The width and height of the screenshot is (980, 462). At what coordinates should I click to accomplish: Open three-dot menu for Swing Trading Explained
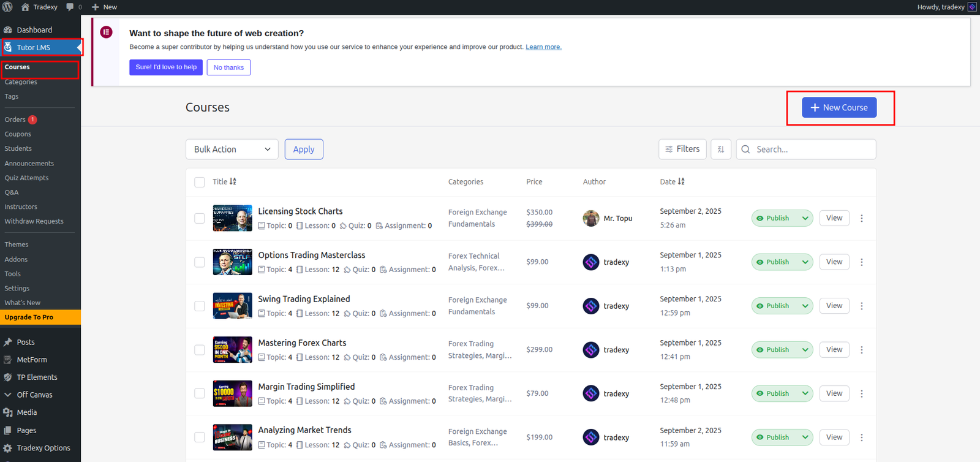click(x=862, y=306)
